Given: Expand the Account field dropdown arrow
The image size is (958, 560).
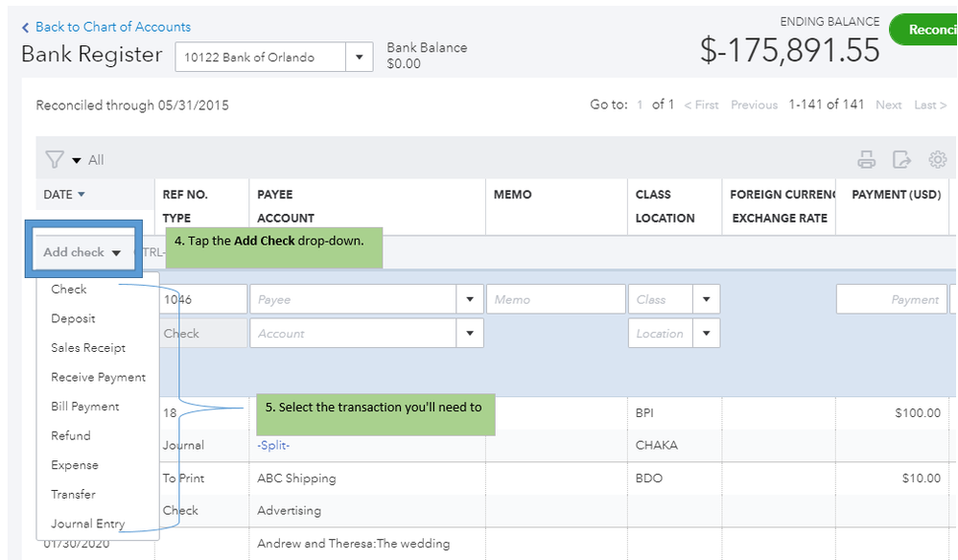Looking at the screenshot, I should click(469, 334).
